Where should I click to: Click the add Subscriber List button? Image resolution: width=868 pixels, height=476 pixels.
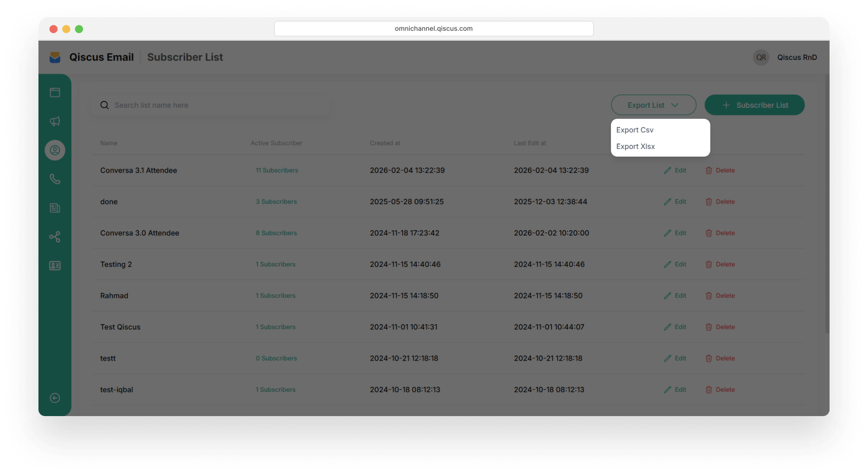(x=754, y=105)
